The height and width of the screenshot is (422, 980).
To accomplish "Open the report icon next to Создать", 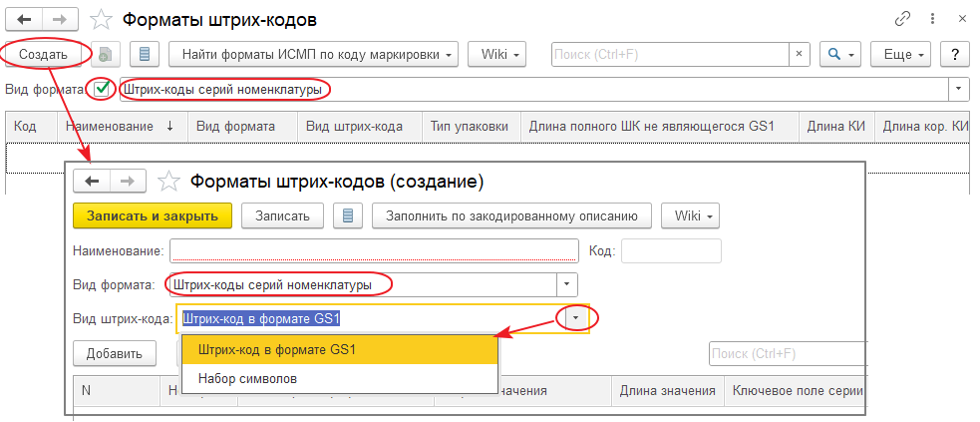I will (147, 54).
